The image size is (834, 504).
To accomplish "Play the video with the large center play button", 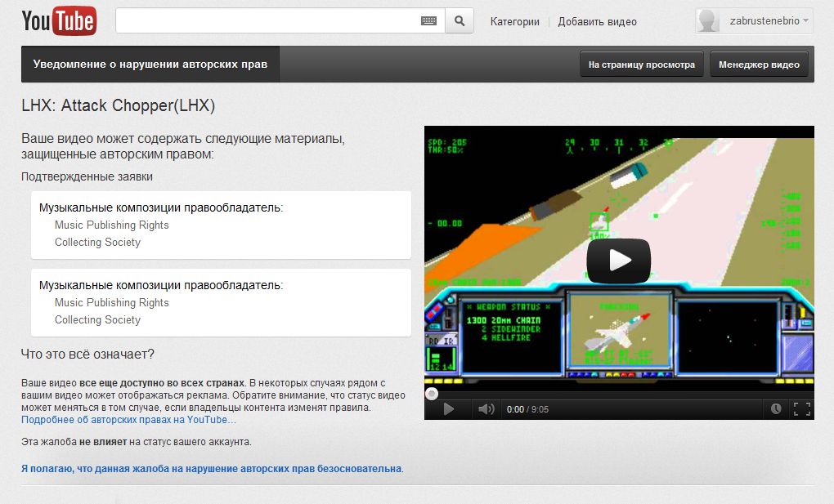I will pos(619,261).
